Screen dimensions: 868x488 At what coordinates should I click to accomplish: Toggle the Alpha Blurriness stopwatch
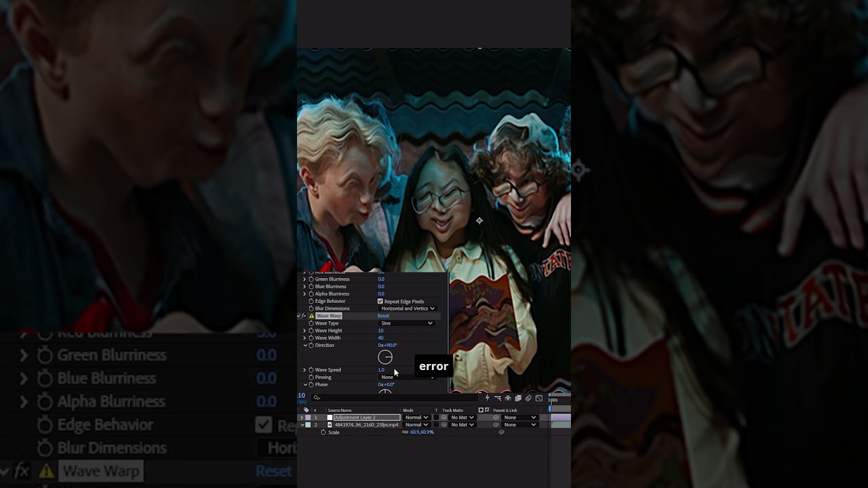[311, 294]
